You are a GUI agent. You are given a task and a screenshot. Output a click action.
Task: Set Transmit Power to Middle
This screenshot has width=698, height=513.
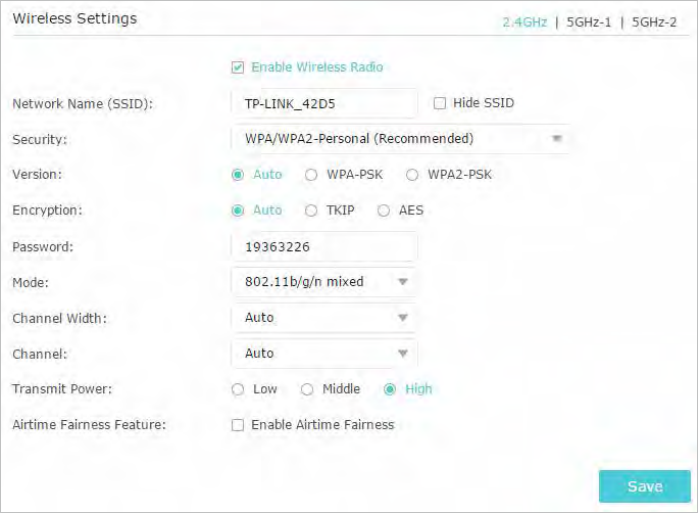coord(307,390)
